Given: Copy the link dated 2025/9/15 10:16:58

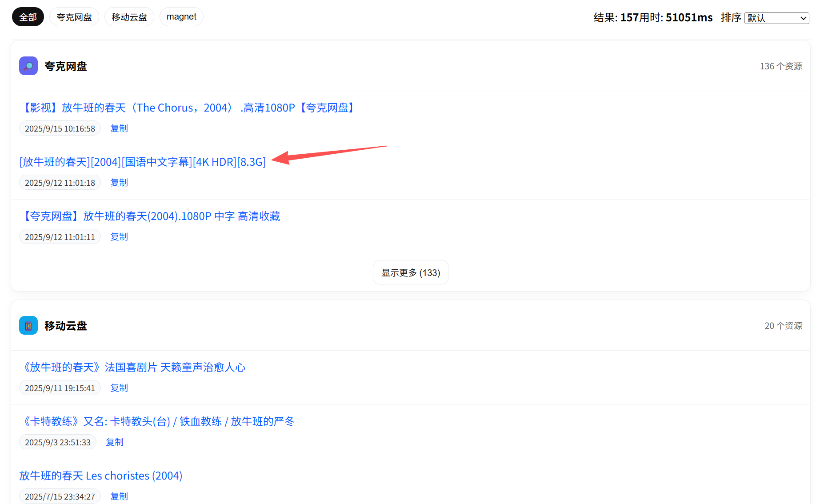Looking at the screenshot, I should pyautogui.click(x=119, y=128).
